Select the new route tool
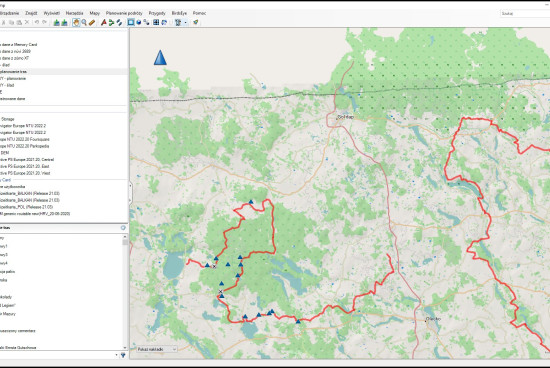Screen dimensions: 550x368 [112, 22]
